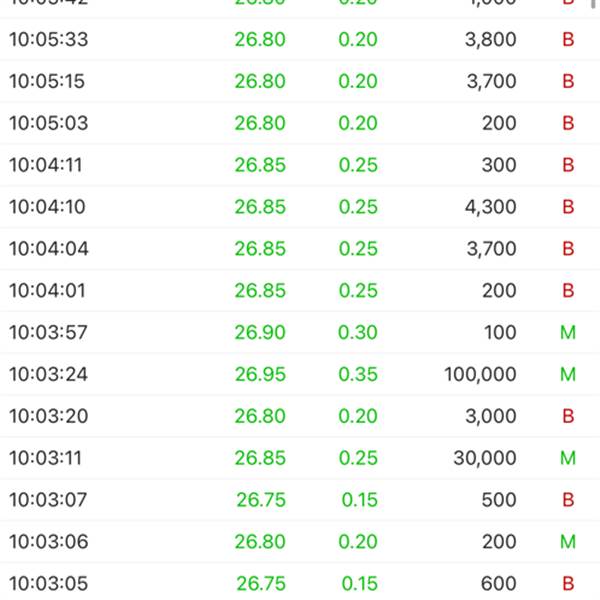Click the 0.35 change value
Screen dimensions: 600x600
[x=358, y=374]
